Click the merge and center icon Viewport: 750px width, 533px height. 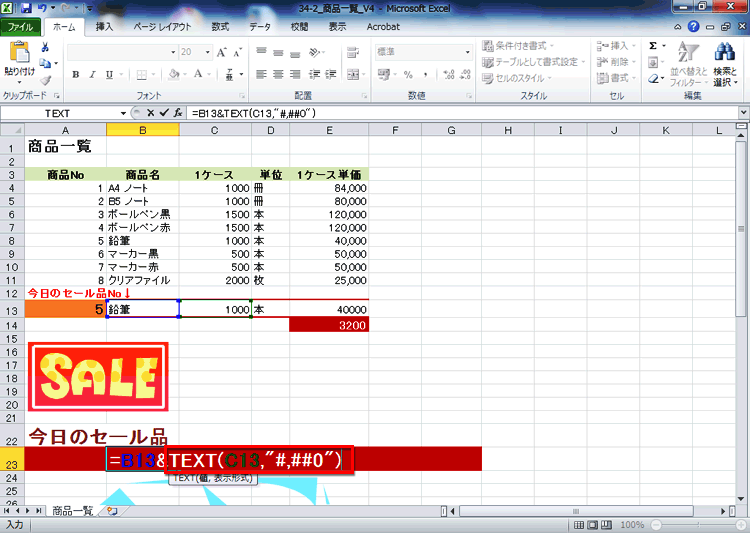tap(353, 74)
